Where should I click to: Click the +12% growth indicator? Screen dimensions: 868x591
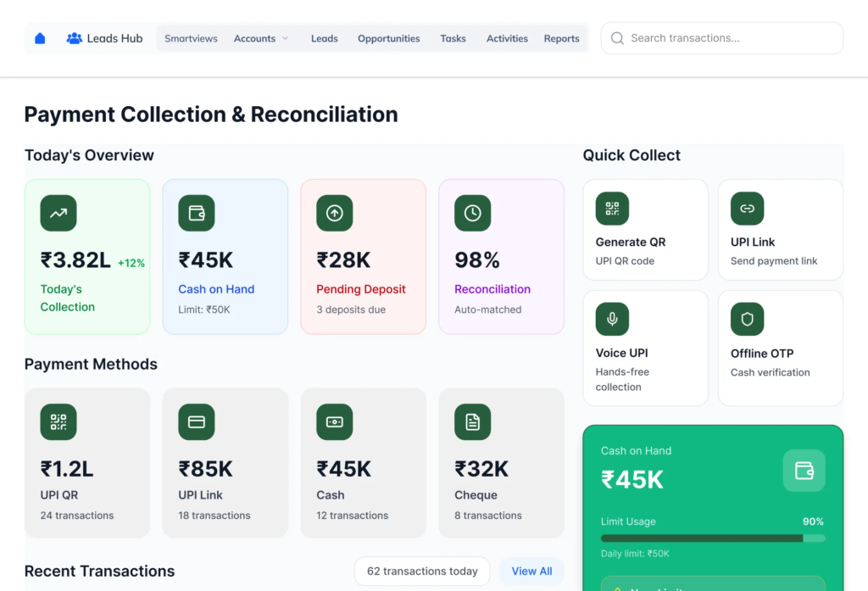131,263
